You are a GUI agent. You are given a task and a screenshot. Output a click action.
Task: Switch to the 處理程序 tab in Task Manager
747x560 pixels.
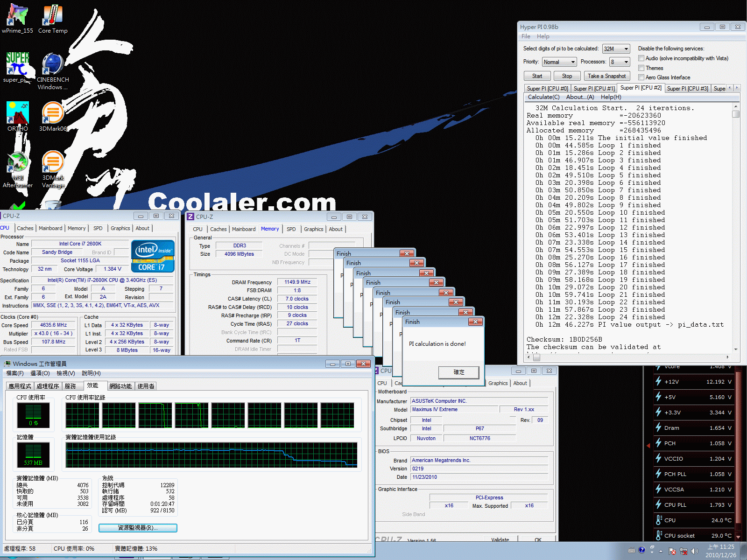point(48,386)
